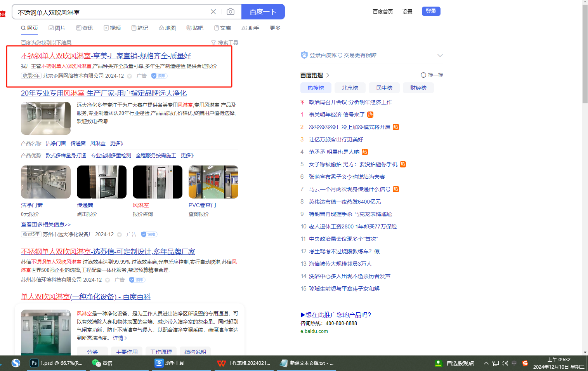
Task: Show hidden system tray icons
Action: click(486, 363)
